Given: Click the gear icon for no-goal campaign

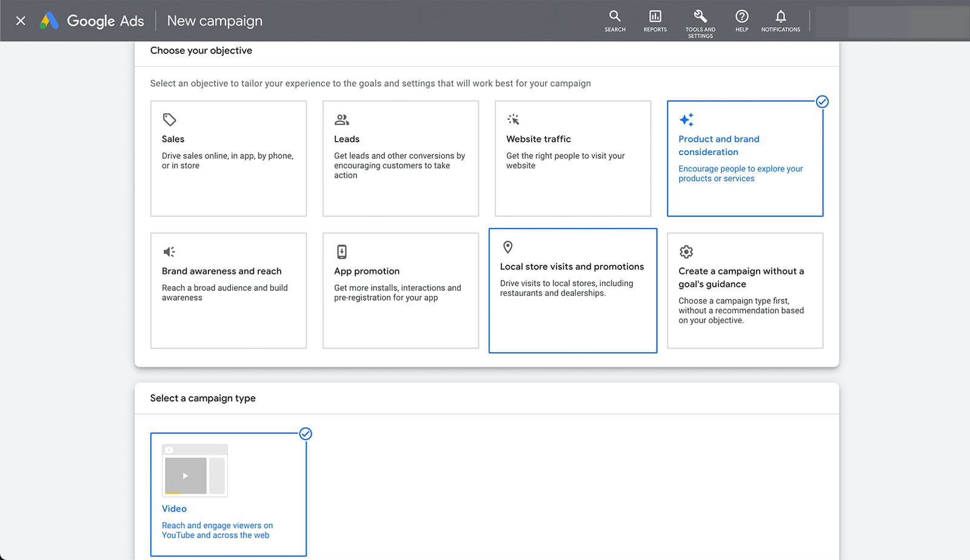Looking at the screenshot, I should [x=686, y=252].
